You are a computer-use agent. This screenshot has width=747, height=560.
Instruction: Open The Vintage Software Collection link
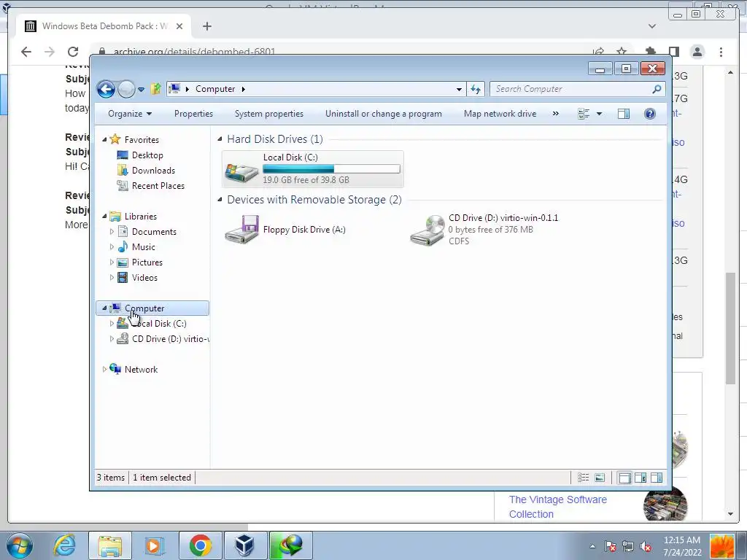pyautogui.click(x=558, y=507)
